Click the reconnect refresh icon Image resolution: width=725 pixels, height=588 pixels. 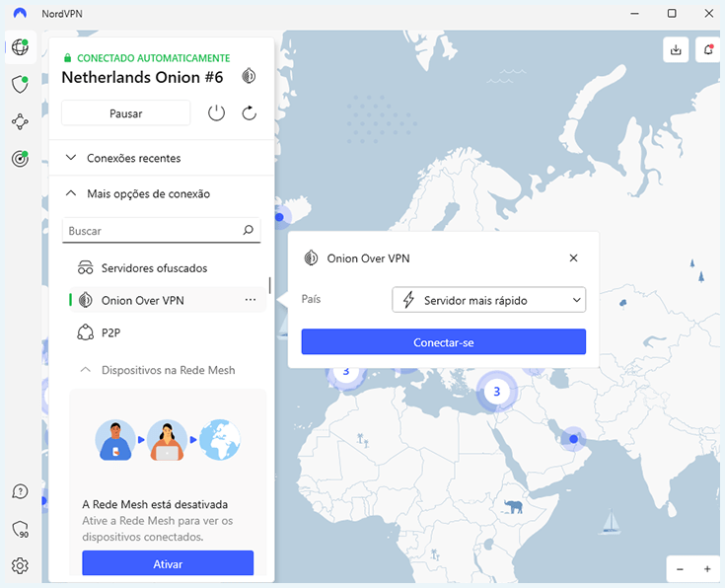[x=250, y=112]
